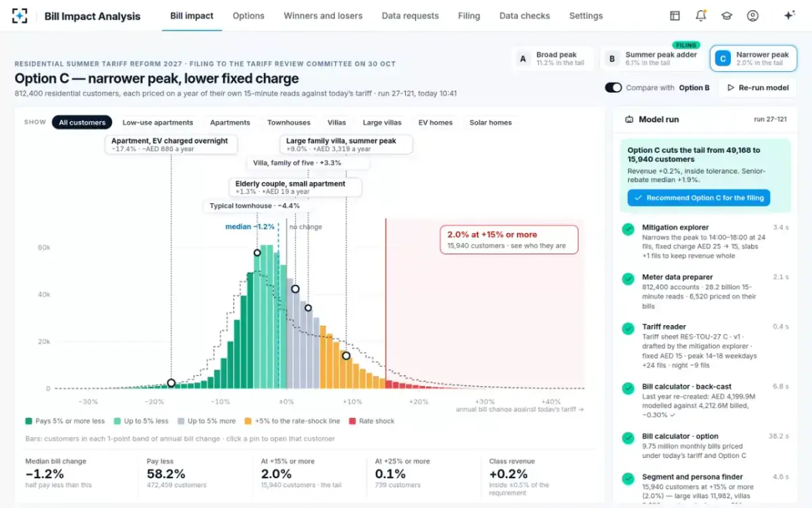Open the Filing tab

tap(469, 16)
